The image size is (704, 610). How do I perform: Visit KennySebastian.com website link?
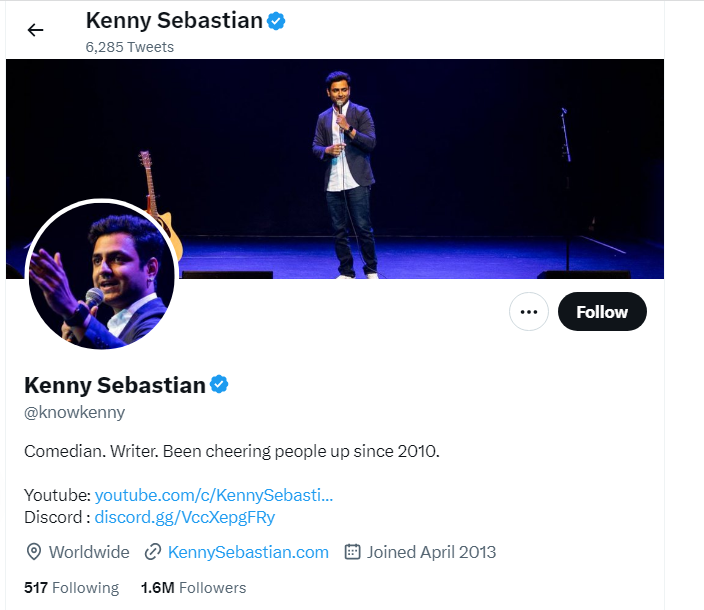[x=248, y=552]
